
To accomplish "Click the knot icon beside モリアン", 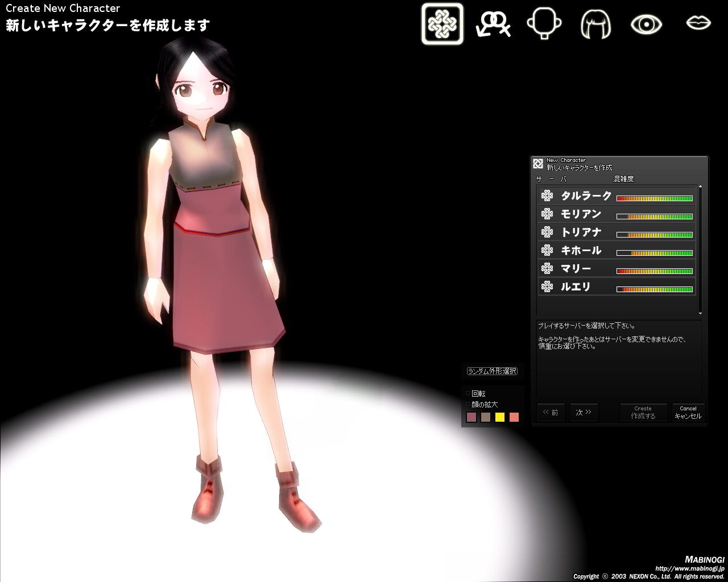I will point(547,214).
